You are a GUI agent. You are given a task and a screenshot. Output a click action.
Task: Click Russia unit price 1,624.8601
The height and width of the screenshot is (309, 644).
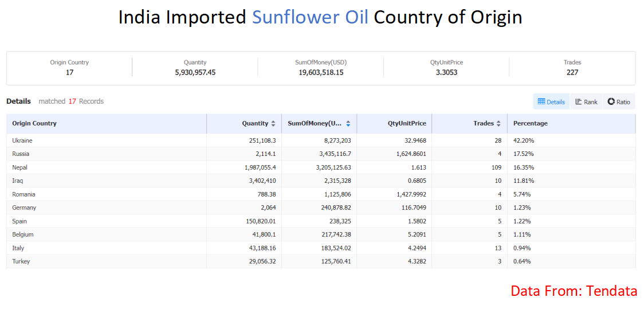[x=411, y=154]
